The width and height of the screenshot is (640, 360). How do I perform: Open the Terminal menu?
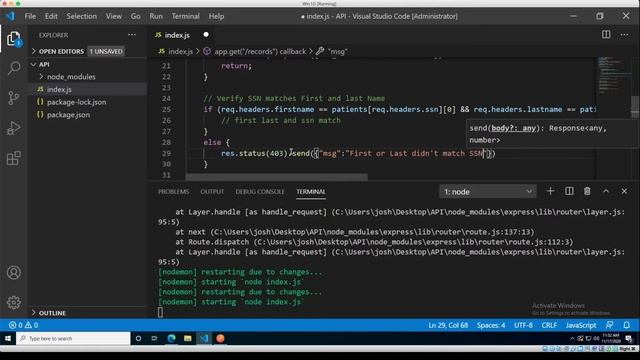186,16
